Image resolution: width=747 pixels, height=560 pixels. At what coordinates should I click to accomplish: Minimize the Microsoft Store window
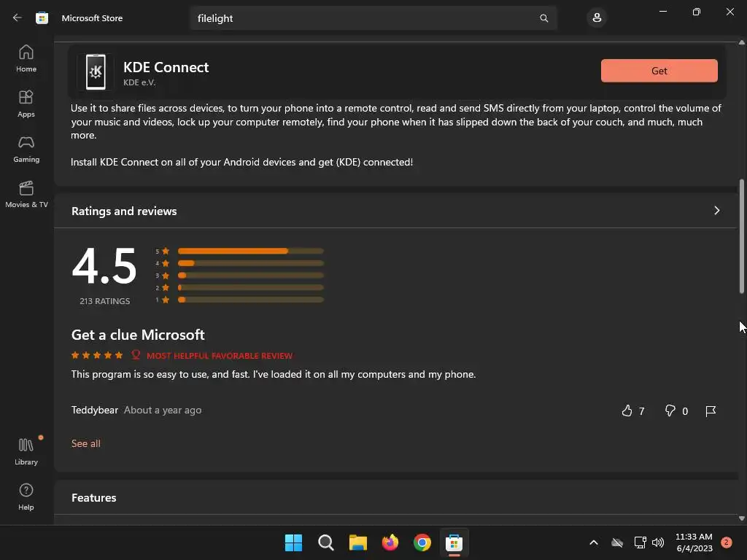coord(662,12)
